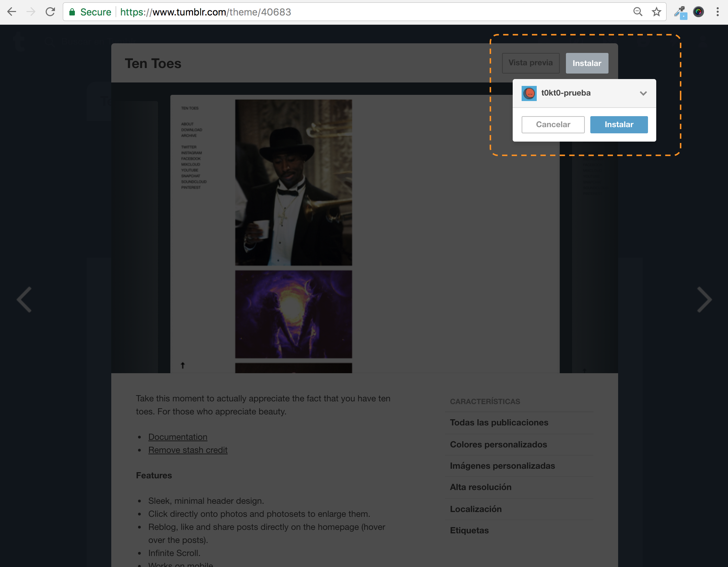Click YOUTUBE in the theme preview menu
728x567 pixels.
click(190, 170)
